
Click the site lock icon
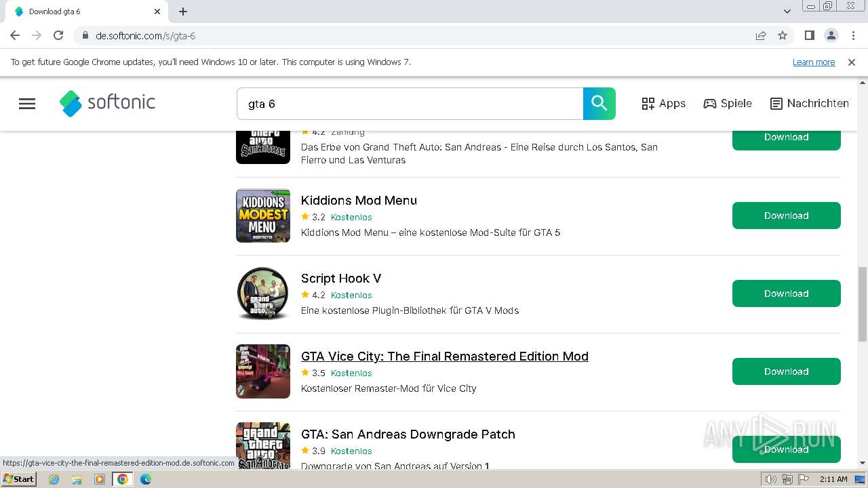(85, 35)
